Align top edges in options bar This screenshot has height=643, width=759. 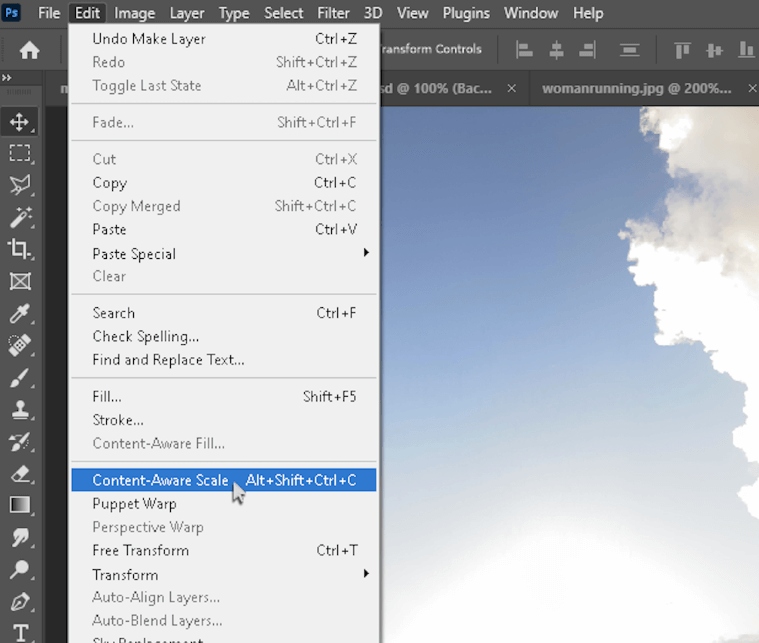tap(682, 50)
